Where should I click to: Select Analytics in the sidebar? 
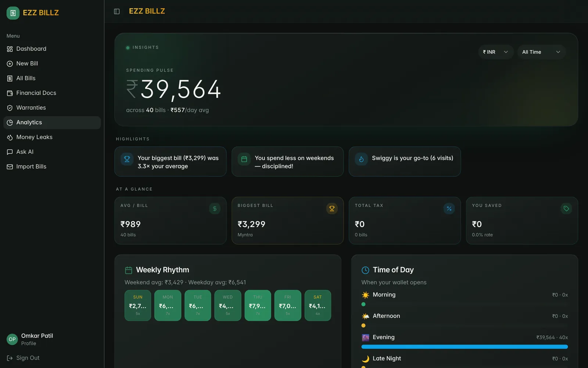click(x=52, y=123)
